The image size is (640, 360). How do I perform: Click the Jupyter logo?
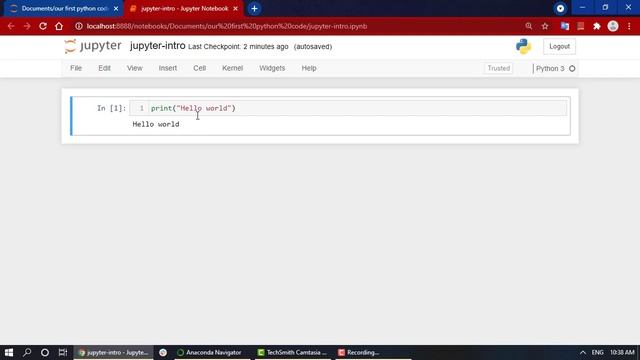[x=93, y=46]
